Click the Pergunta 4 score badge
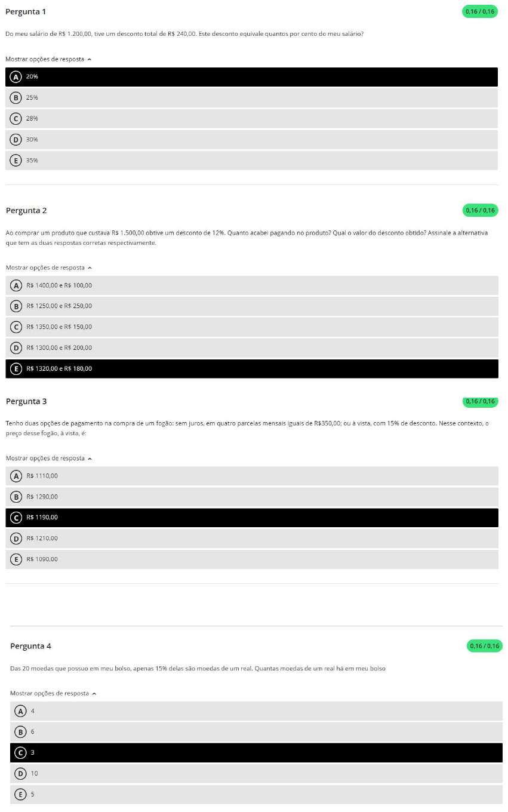The width and height of the screenshot is (508, 812). tap(484, 646)
